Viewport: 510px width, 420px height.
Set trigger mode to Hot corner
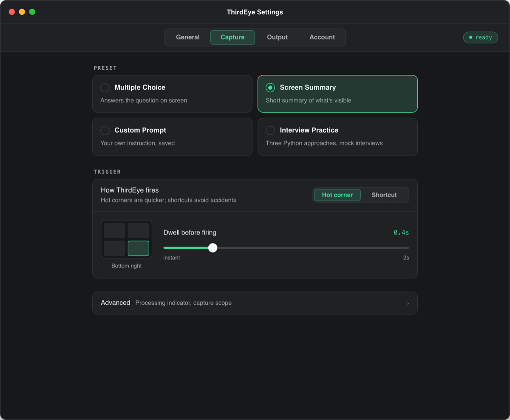(337, 195)
